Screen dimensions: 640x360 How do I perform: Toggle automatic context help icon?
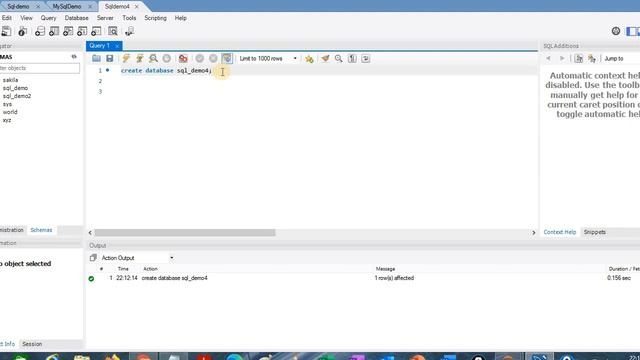[x=591, y=58]
